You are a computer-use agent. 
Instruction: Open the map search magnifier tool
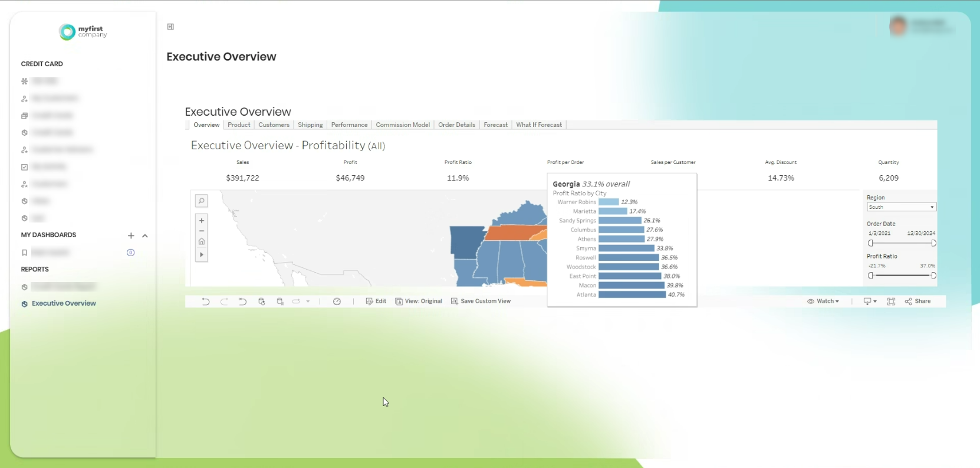202,201
